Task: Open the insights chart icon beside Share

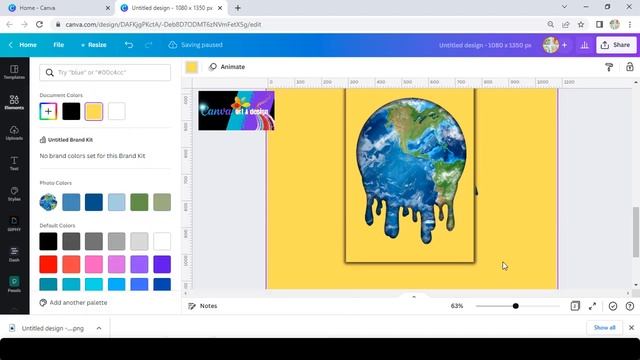Action: pyautogui.click(x=584, y=45)
